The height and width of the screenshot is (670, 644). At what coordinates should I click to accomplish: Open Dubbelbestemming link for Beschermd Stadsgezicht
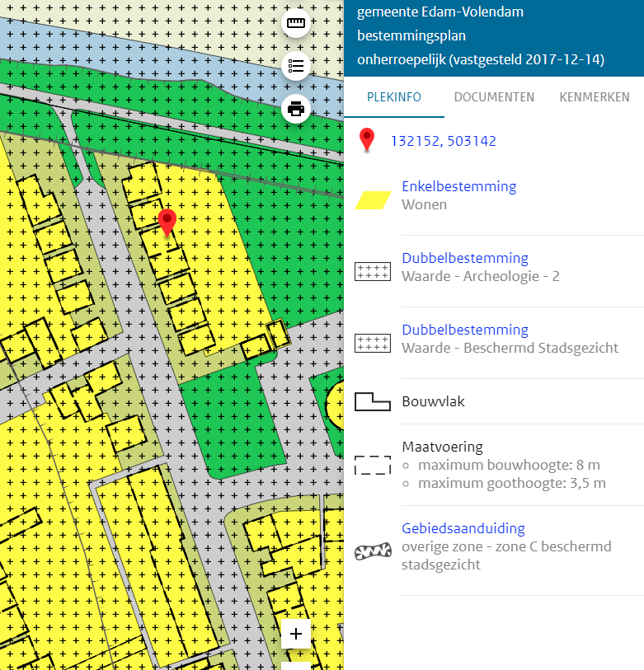point(465,330)
